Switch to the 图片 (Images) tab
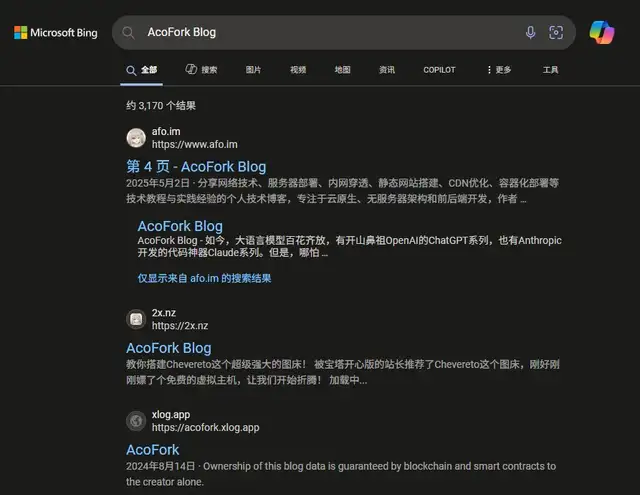Image resolution: width=640 pixels, height=495 pixels. pyautogui.click(x=253, y=70)
